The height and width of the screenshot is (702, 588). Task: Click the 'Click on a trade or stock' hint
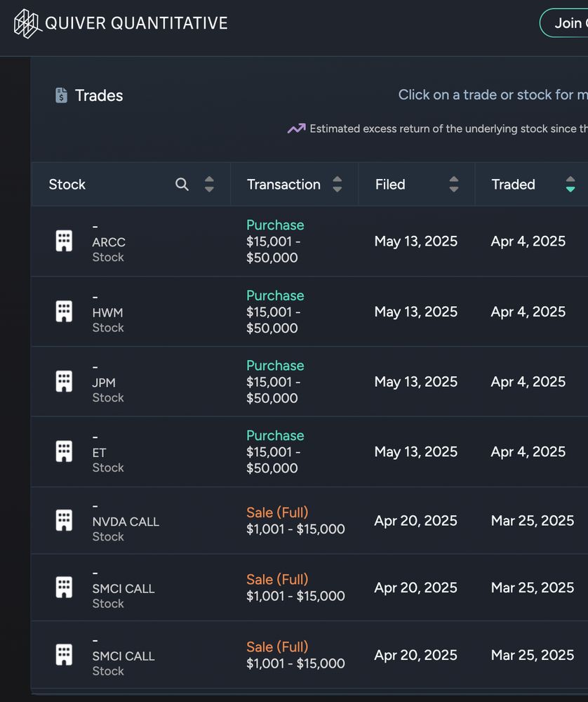[493, 95]
